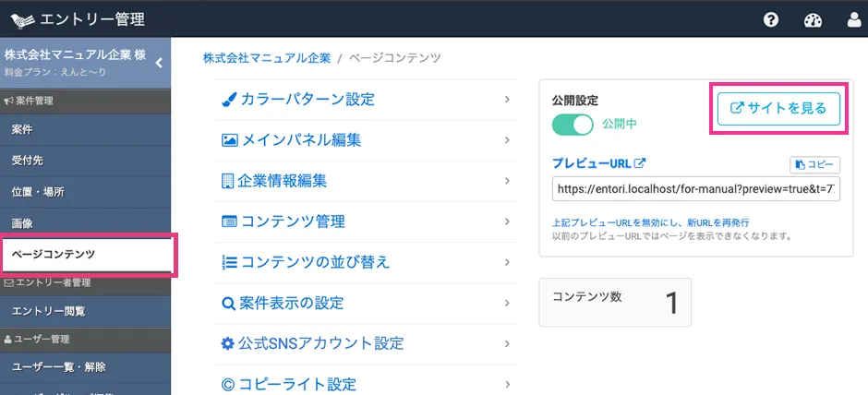Open 案件 in the sidebar
The image size is (868, 395).
click(x=85, y=130)
